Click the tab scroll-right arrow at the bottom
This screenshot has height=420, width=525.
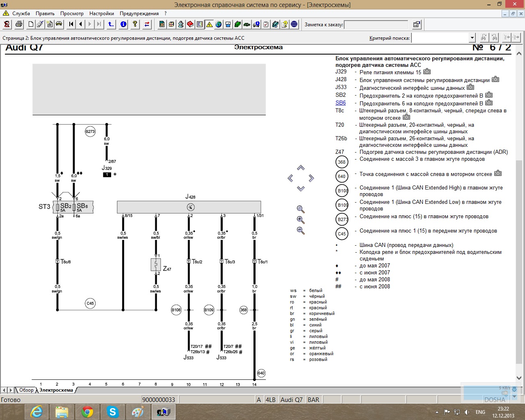[11, 390]
